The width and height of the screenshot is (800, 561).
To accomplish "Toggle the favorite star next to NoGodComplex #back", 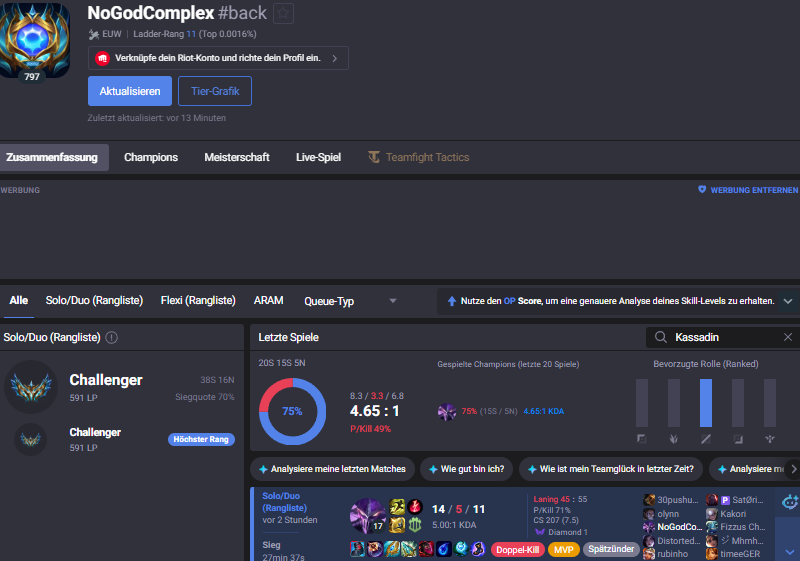I will tap(284, 13).
